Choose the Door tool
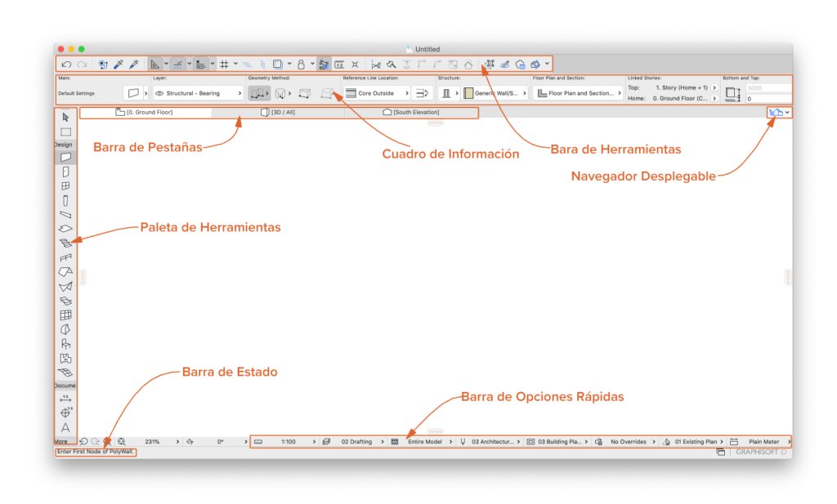The image size is (837, 504). point(65,172)
